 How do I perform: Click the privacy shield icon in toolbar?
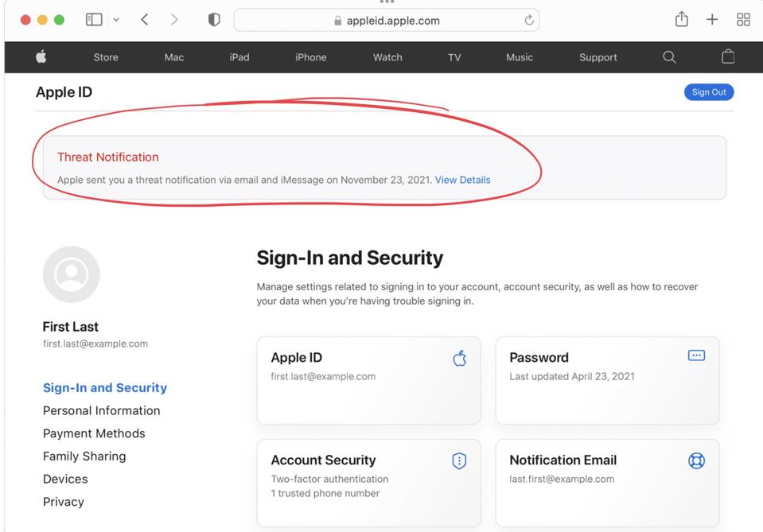214,20
